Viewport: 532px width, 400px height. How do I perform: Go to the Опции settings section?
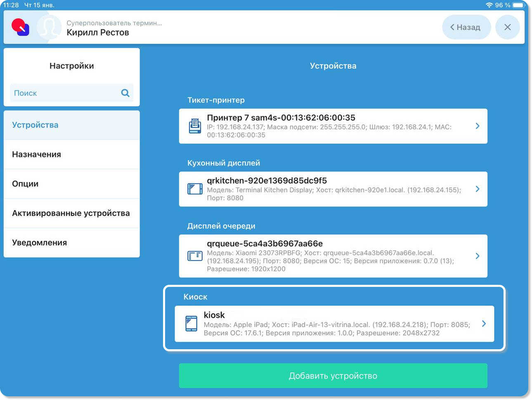point(72,184)
